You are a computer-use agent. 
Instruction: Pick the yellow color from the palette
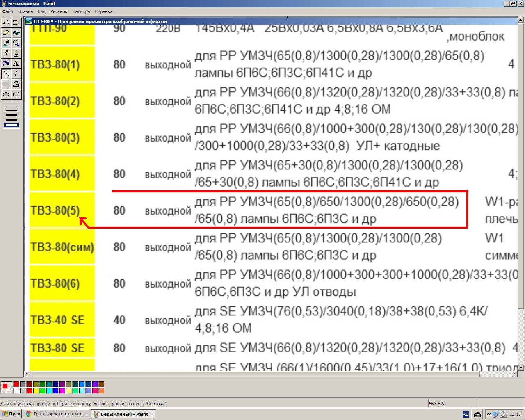pyautogui.click(x=36, y=390)
